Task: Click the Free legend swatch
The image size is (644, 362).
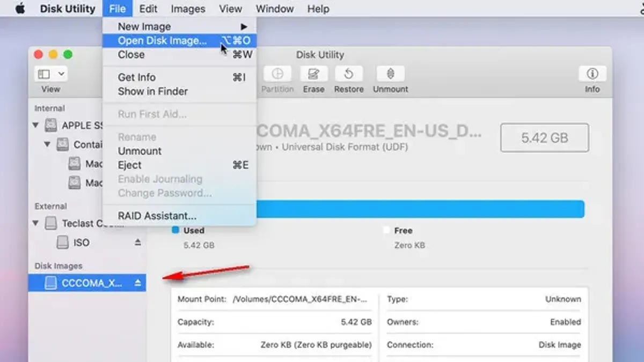Action: pos(386,230)
